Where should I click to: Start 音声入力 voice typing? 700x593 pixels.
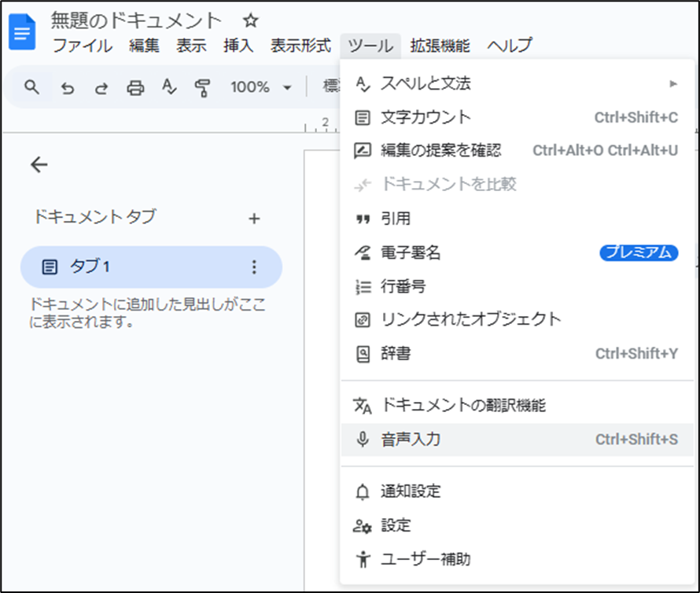(517, 440)
